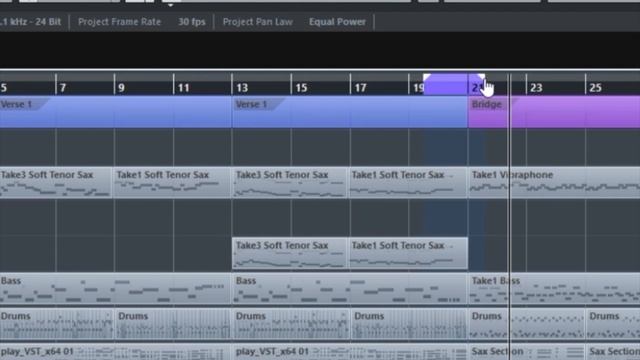Screen dimensions: 640x360
Task: Select the Sax Section part starting at bar 21
Action: 527,352
